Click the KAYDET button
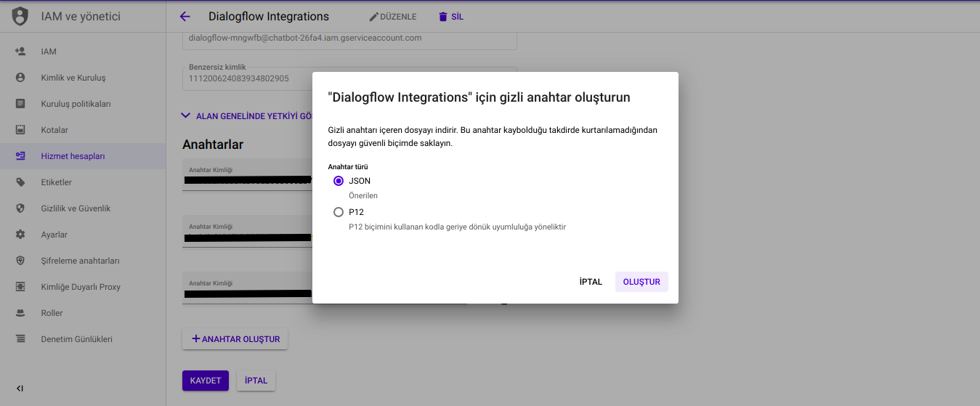This screenshot has width=980, height=406. tap(206, 381)
